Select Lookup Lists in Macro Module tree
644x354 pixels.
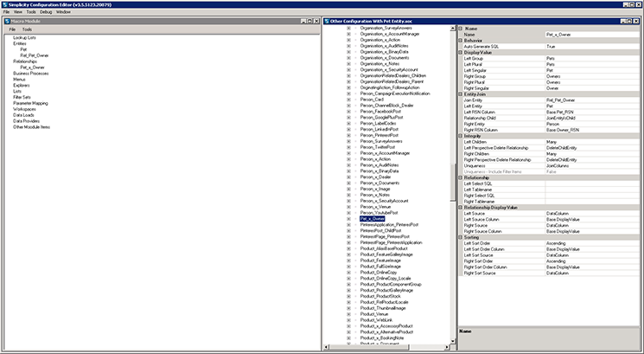pos(24,37)
